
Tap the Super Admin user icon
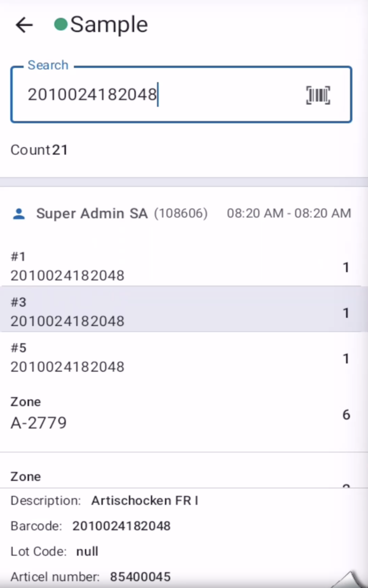tap(19, 214)
